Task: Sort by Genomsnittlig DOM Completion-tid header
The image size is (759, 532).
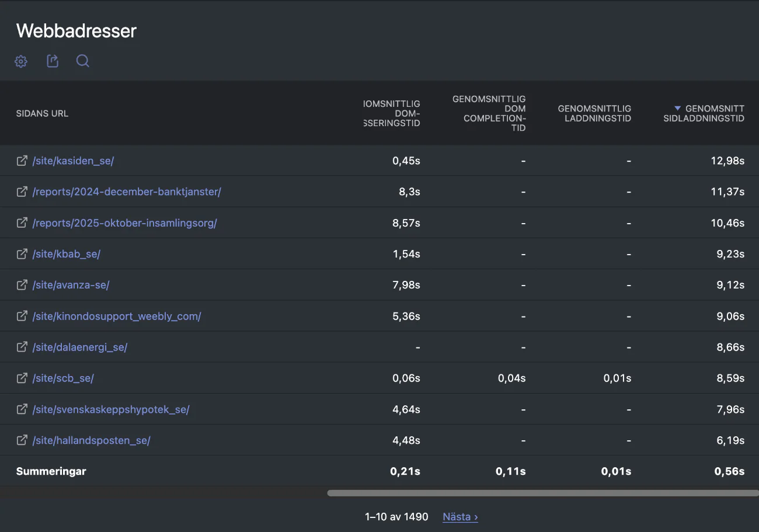Action: click(x=489, y=113)
